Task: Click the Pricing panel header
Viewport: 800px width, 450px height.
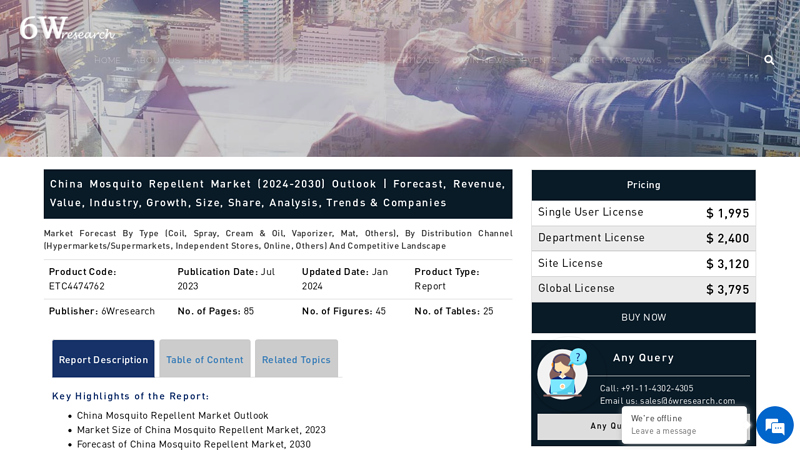Action: (643, 185)
